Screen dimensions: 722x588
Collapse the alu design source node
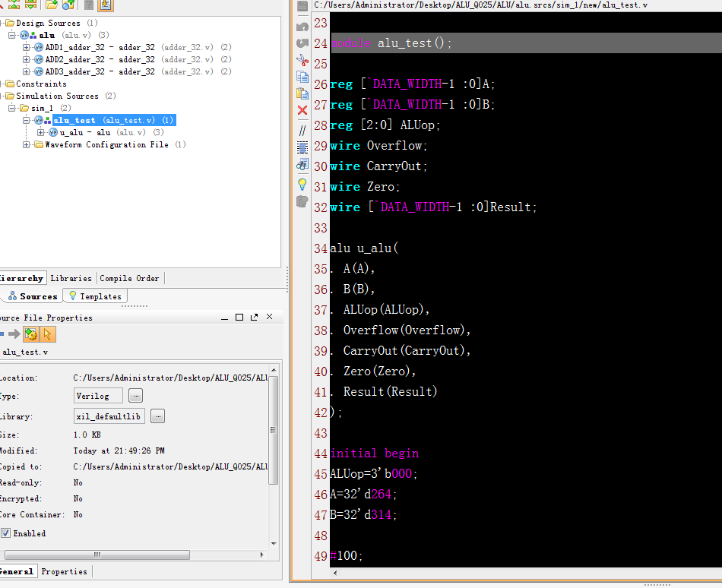pos(13,35)
